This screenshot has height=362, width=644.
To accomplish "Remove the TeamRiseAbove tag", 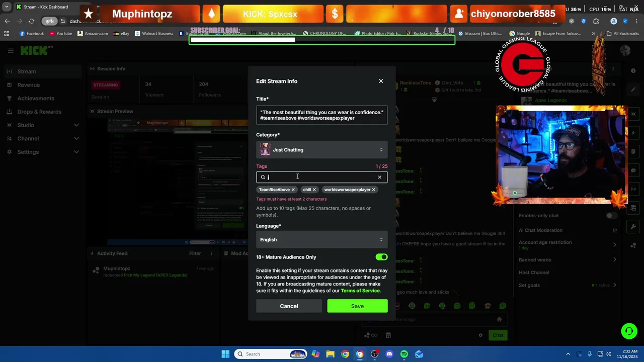I will [x=293, y=190].
